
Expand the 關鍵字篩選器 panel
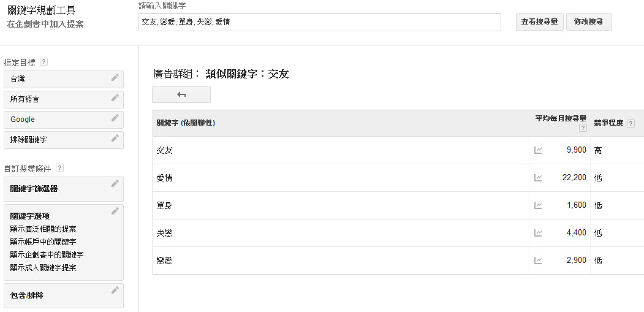64,189
